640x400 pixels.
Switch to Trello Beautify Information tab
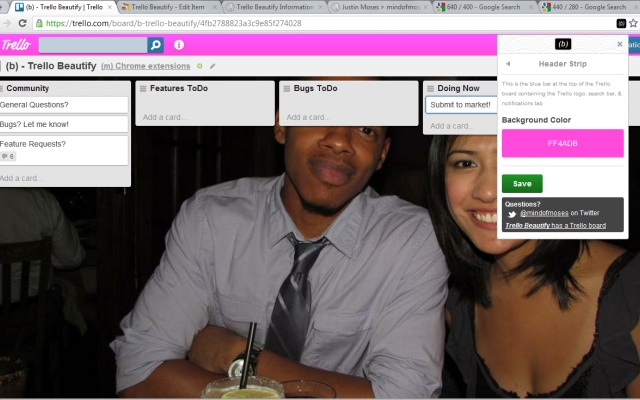click(275, 7)
